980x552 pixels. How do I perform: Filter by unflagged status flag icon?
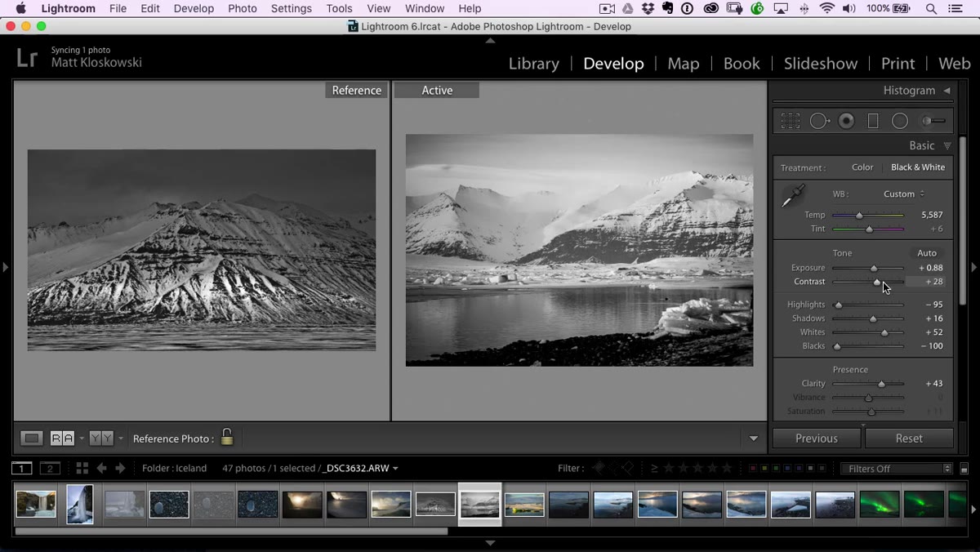tap(613, 468)
